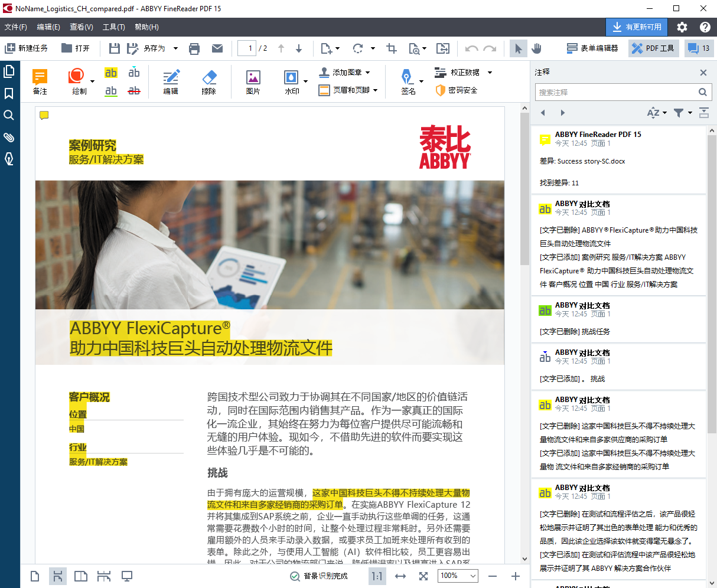
Task: Switch to hand pan mode
Action: (x=537, y=48)
